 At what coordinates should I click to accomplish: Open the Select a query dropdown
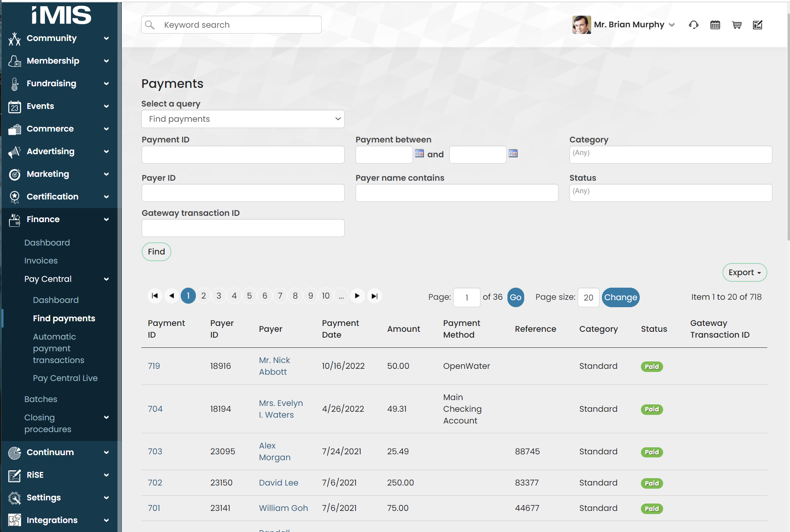(243, 119)
